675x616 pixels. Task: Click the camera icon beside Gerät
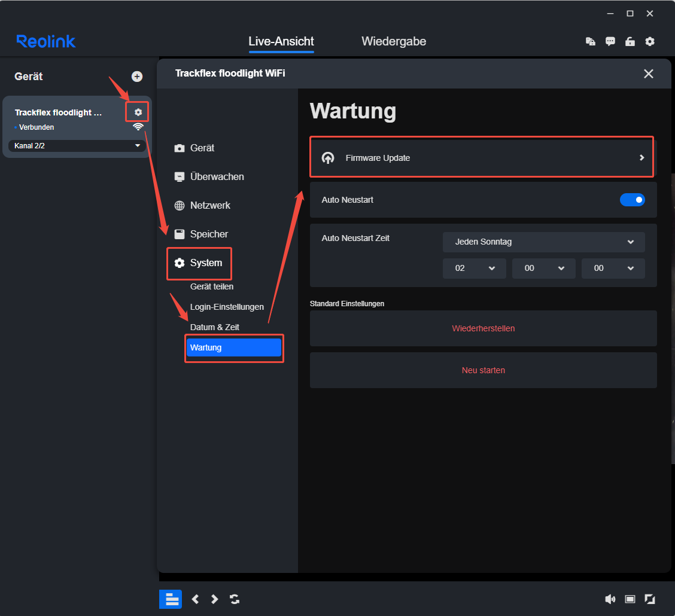[180, 148]
